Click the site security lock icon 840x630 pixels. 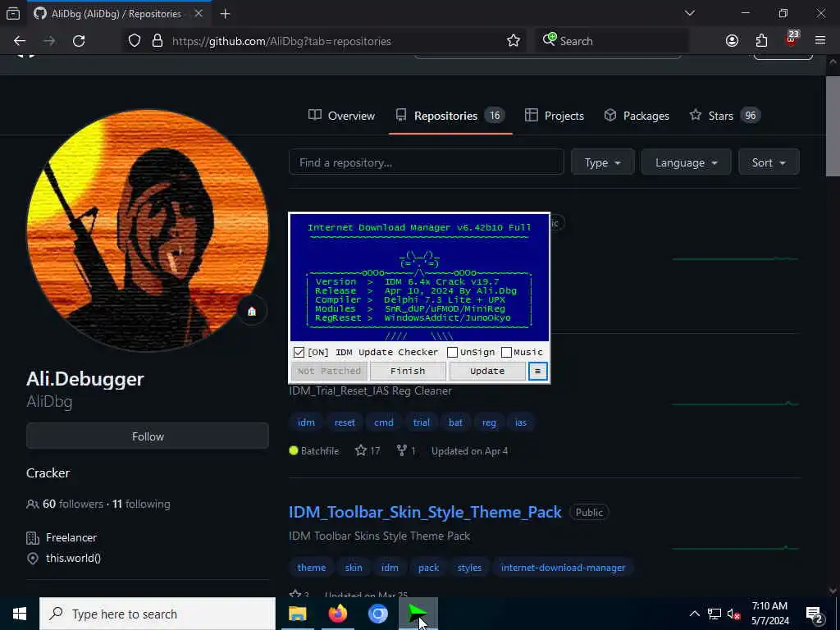[157, 41]
